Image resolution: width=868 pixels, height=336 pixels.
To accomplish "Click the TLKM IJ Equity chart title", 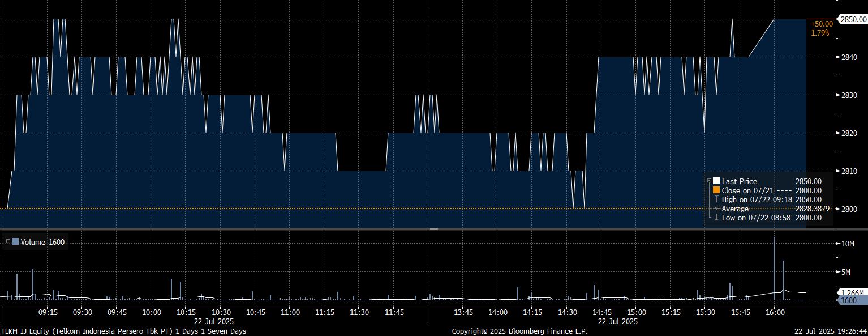I will [x=123, y=331].
